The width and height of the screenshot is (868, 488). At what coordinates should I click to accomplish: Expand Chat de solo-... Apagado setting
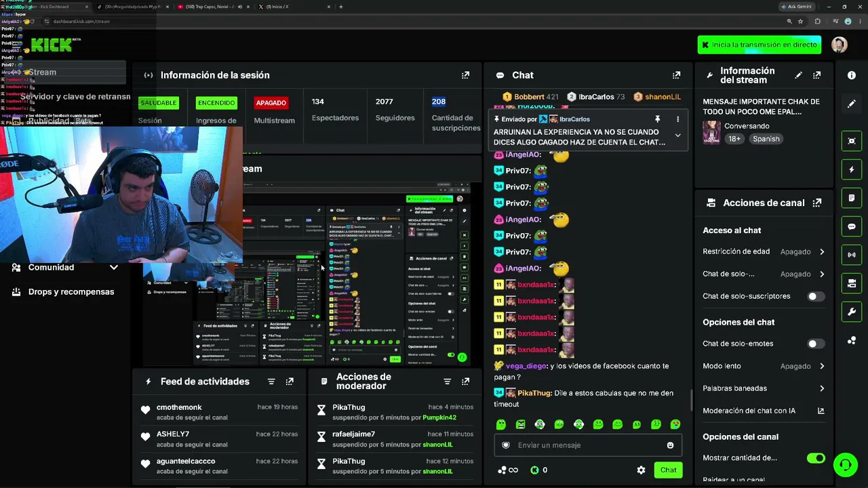coord(822,274)
